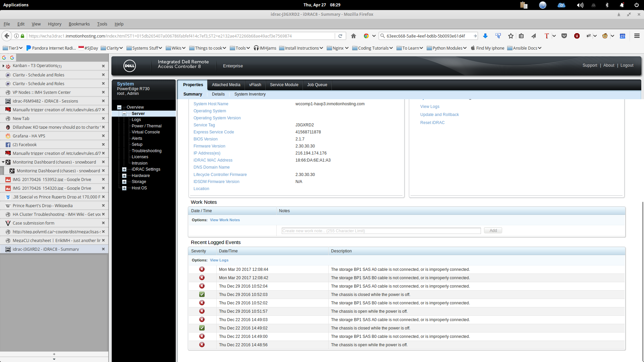Click the Dell logo in iDRAC header
This screenshot has height=362, width=644.
tap(129, 66)
